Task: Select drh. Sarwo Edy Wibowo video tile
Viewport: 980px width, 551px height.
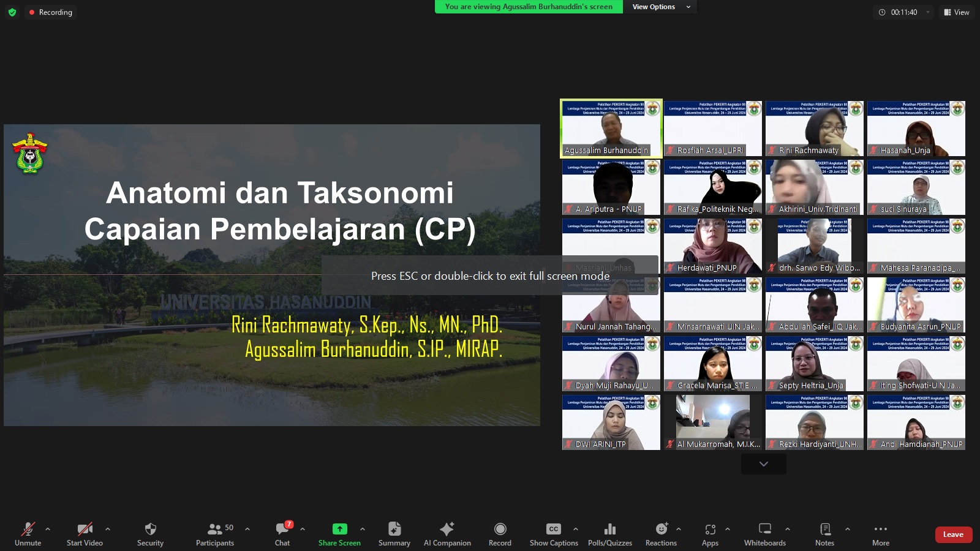Action: [815, 246]
